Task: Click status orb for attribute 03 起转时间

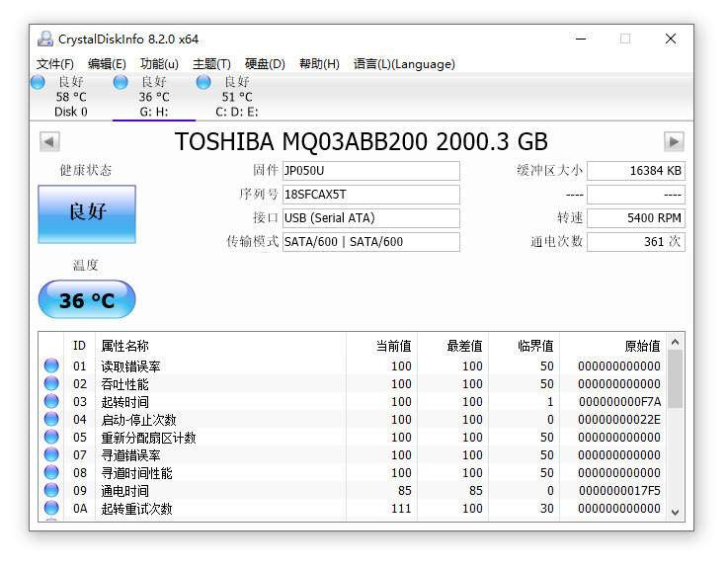Action: [51, 402]
